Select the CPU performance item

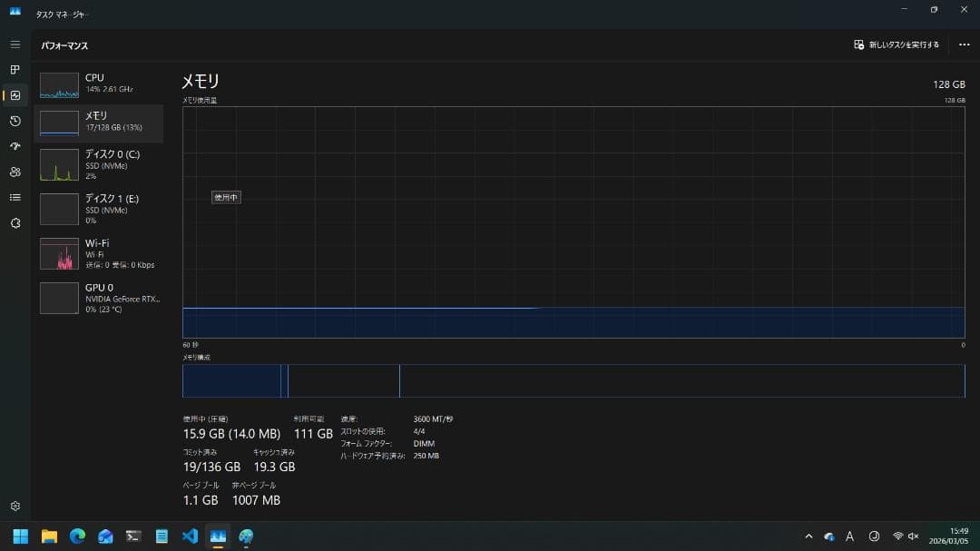(98, 84)
